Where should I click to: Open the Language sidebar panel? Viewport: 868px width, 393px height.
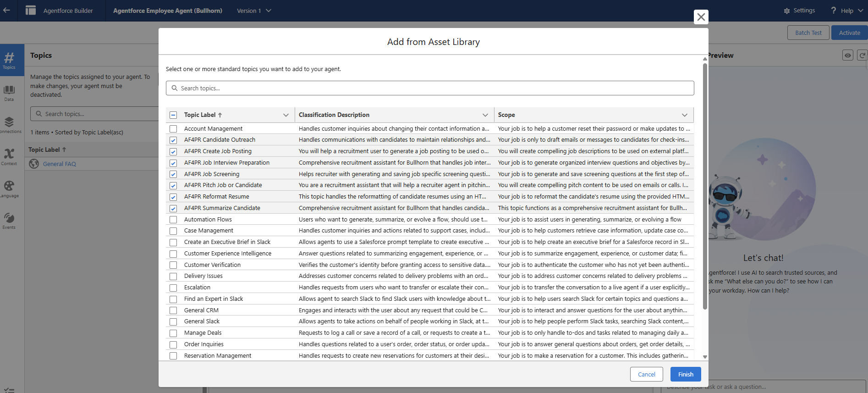(x=9, y=188)
